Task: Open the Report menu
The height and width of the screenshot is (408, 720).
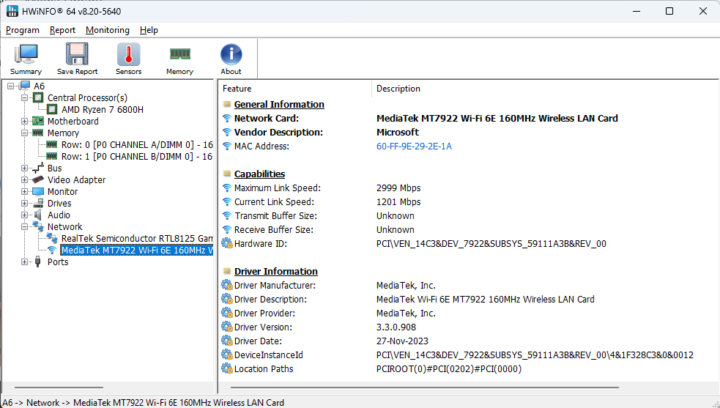Action: (x=62, y=30)
